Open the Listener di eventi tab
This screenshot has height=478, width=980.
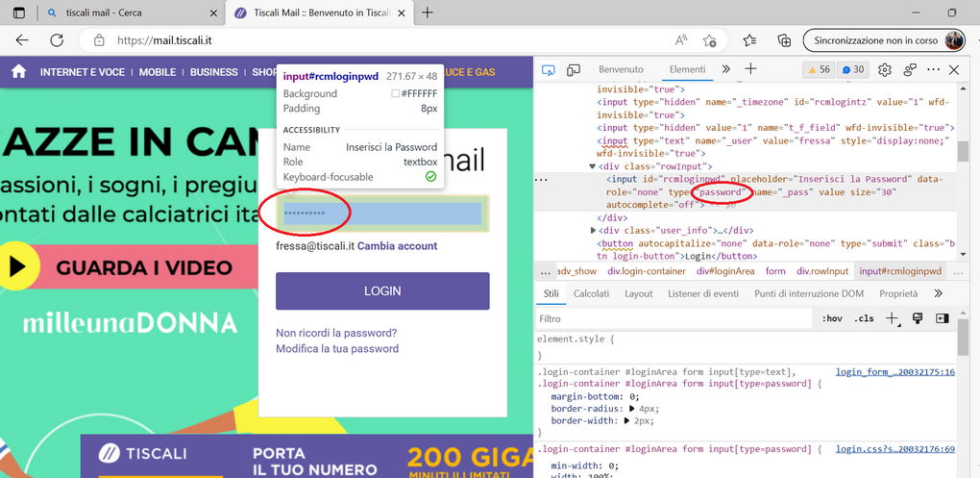(x=703, y=293)
